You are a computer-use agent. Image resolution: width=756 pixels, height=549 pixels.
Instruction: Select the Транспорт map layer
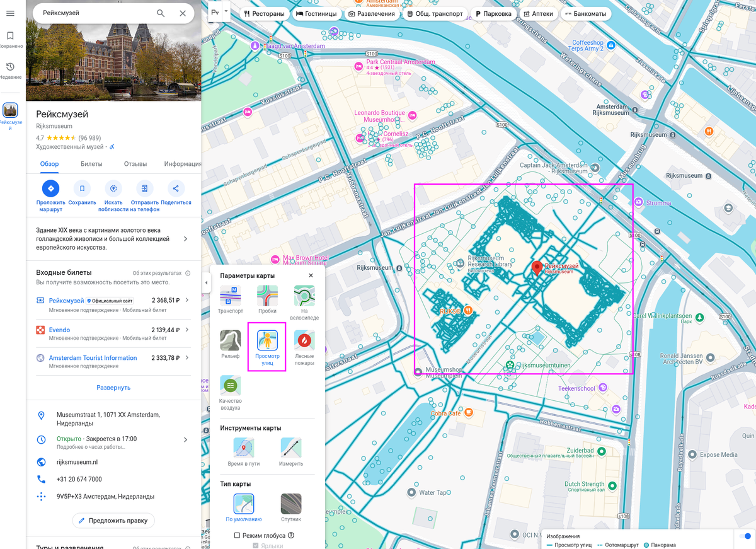pos(230,299)
